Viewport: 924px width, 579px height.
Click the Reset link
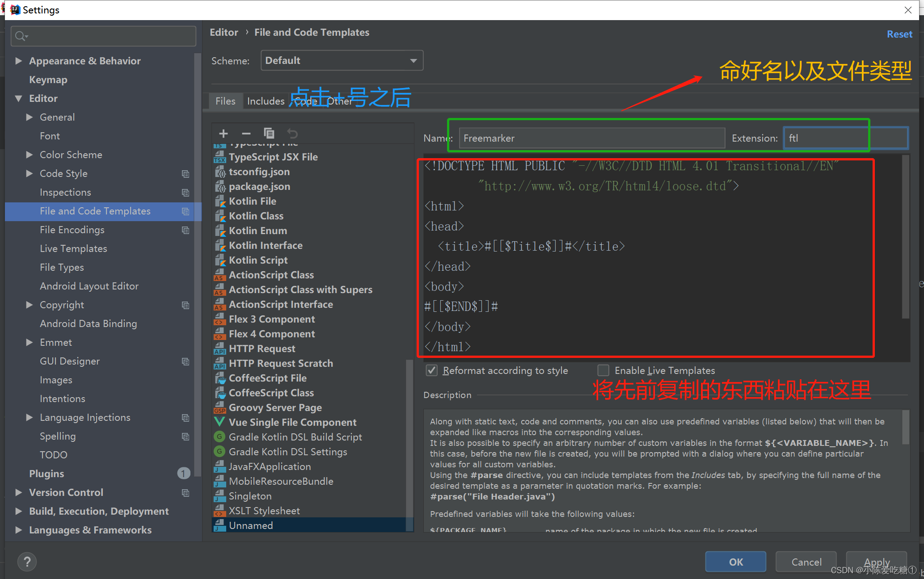click(x=899, y=34)
